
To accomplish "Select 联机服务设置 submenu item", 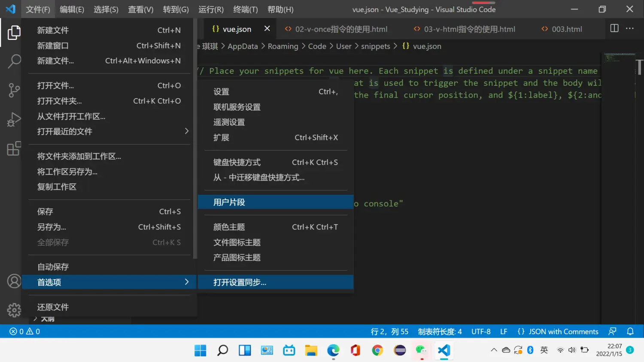I will tap(276, 107).
